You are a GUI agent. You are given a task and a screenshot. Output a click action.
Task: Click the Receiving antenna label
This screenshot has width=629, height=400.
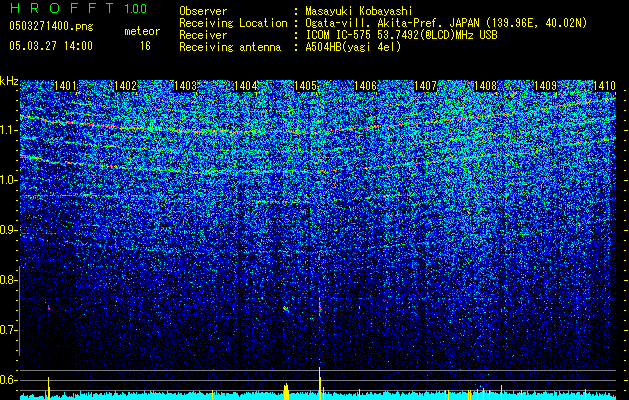[230, 47]
